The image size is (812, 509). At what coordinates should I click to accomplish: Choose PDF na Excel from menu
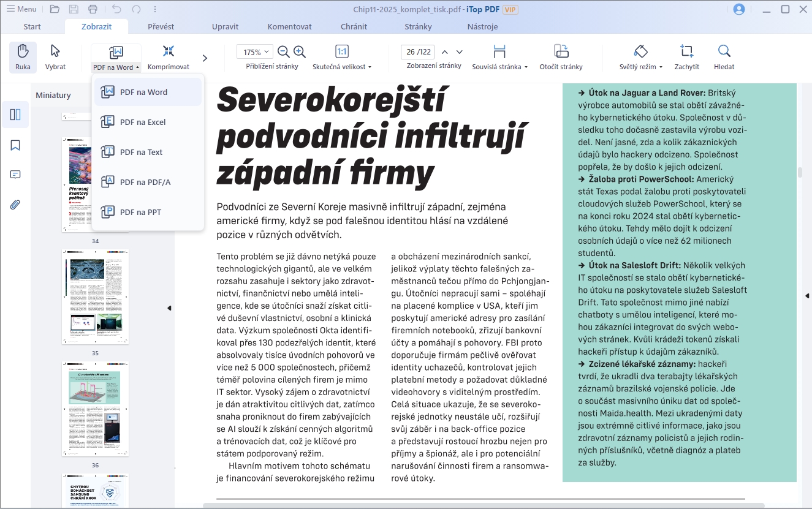pos(143,122)
